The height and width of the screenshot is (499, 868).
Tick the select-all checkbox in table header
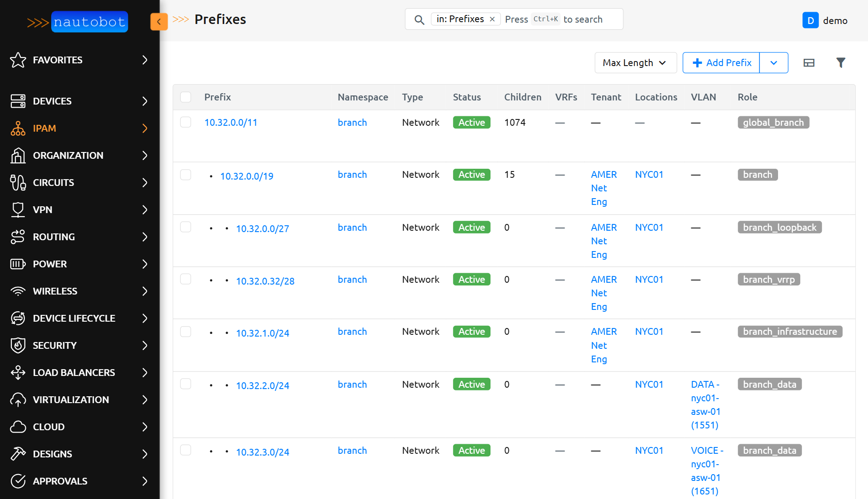(x=185, y=97)
